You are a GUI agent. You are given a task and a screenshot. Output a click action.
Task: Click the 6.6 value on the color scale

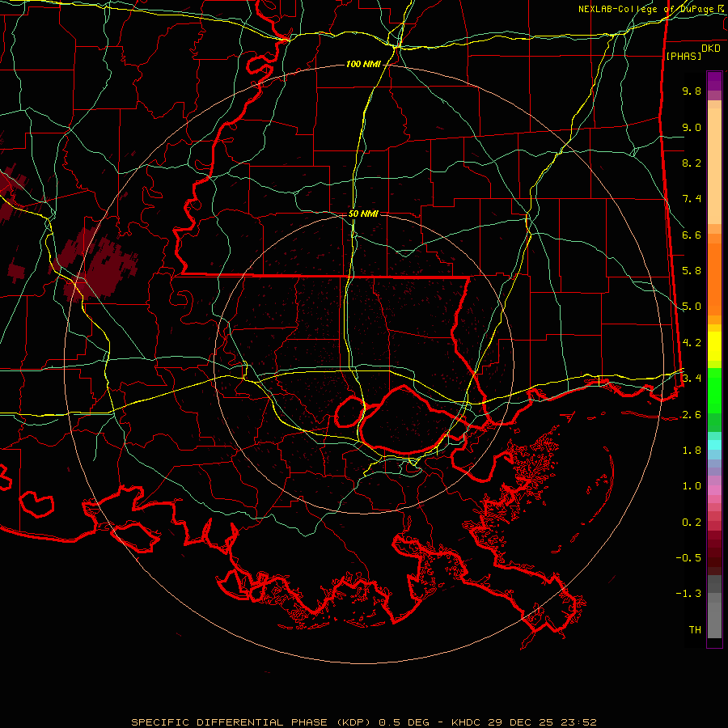click(692, 235)
